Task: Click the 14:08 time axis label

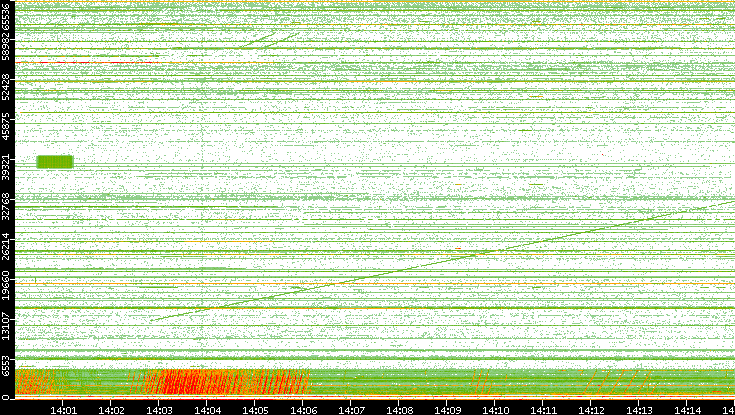Action: (399, 410)
